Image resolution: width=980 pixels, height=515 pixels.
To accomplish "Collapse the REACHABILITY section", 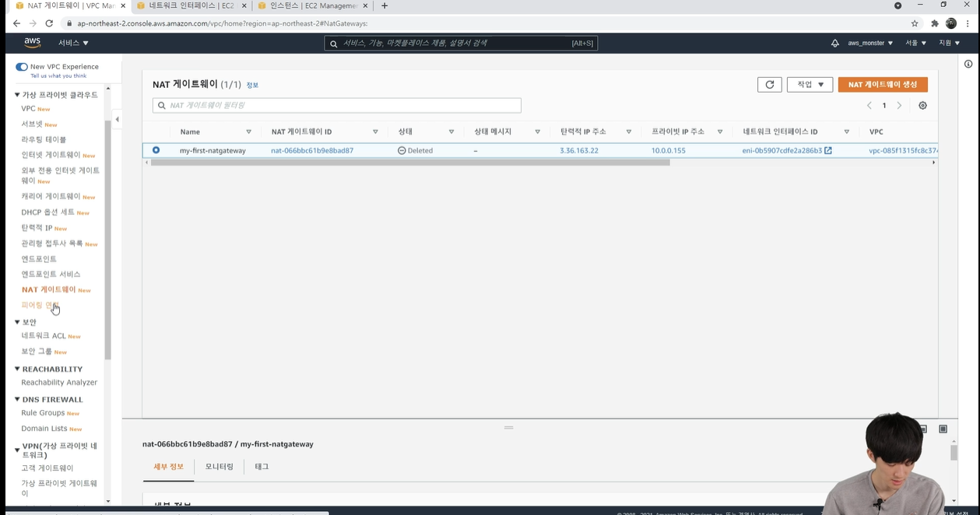I will click(x=17, y=370).
